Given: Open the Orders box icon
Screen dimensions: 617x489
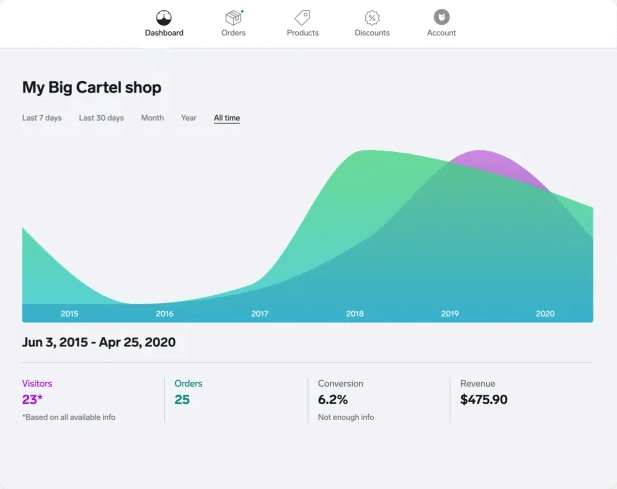Looking at the screenshot, I should tap(233, 17).
